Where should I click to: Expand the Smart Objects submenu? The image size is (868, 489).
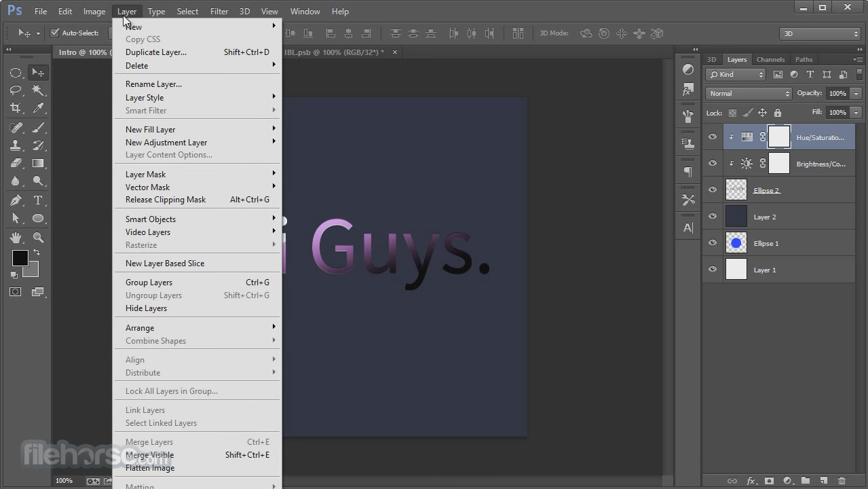(197, 219)
